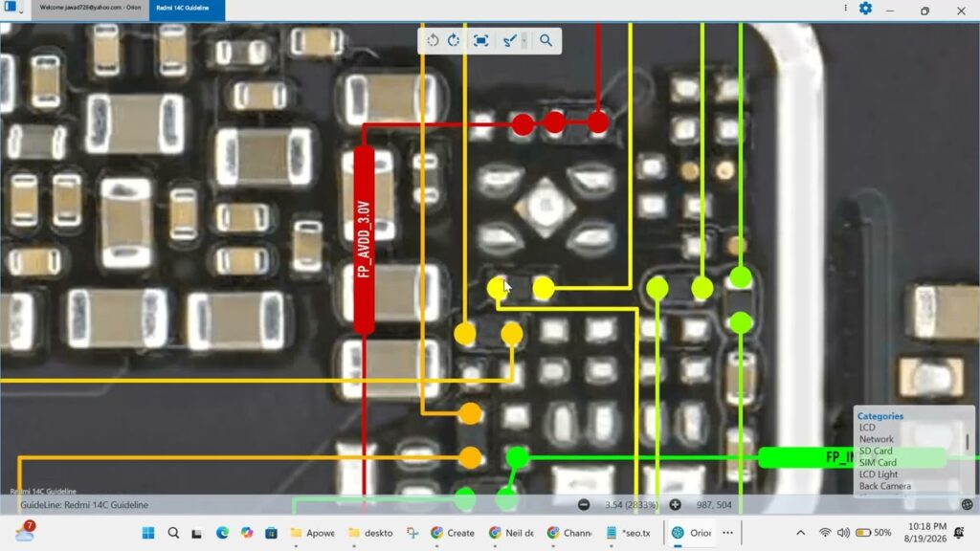The height and width of the screenshot is (551, 980).
Task: Switch to the *seo.tx Notepad window
Action: 628,533
